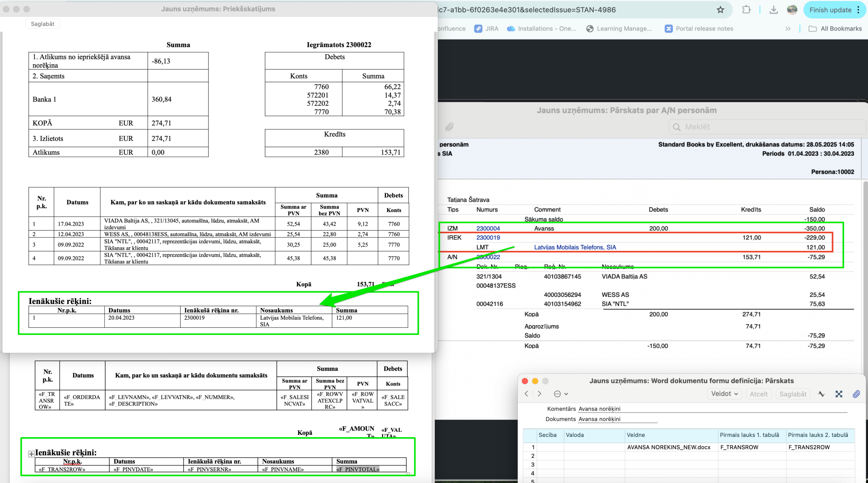Viewport: 868px width, 483px height.
Task: Click the activity pulse-line icon in the definīcija toolbar
Action: click(x=821, y=394)
